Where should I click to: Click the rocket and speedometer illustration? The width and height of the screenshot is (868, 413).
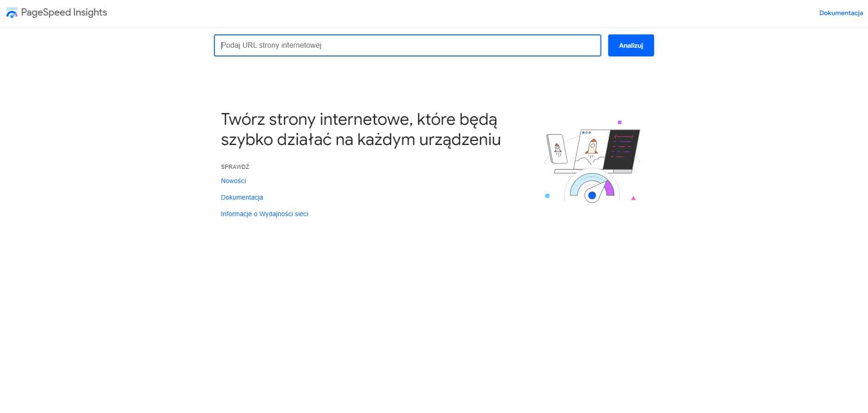592,162
